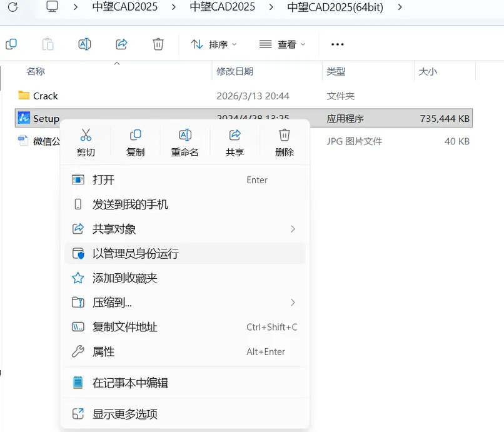Open second 中望CAD2025 breadcrumb folder

pos(223,7)
